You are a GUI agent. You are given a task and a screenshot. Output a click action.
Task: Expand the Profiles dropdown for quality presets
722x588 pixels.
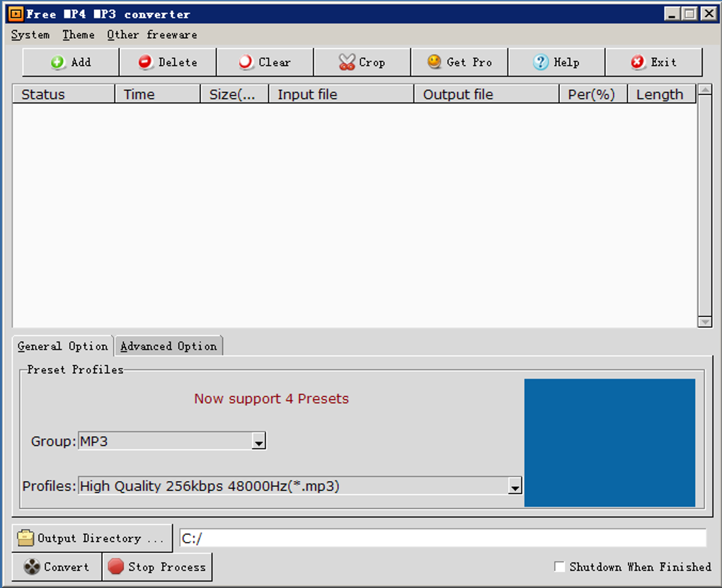pyautogui.click(x=515, y=486)
